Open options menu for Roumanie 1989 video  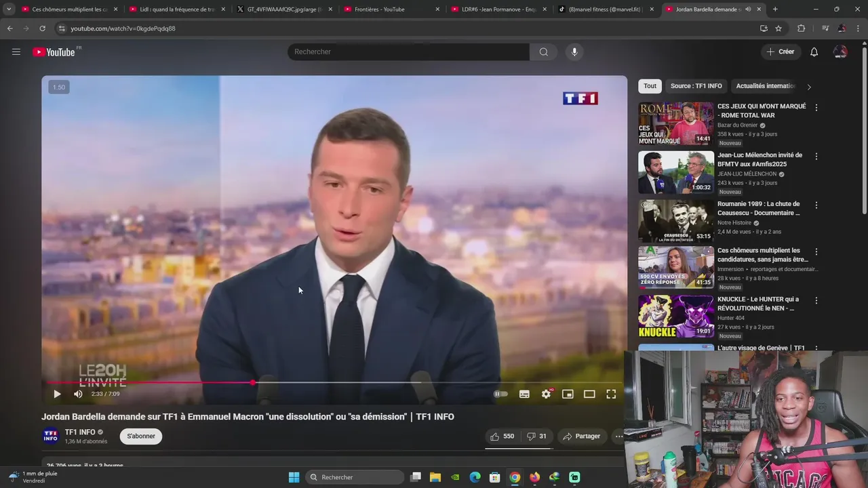tap(816, 205)
